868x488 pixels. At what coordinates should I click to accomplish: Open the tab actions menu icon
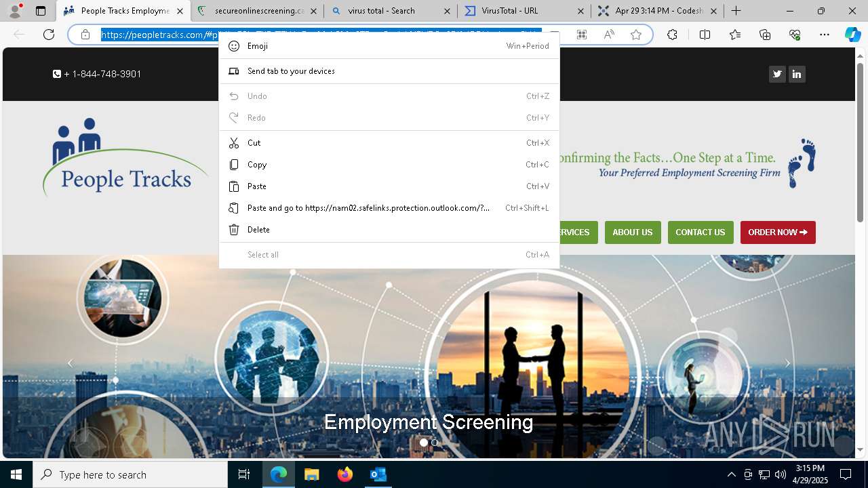click(x=41, y=11)
